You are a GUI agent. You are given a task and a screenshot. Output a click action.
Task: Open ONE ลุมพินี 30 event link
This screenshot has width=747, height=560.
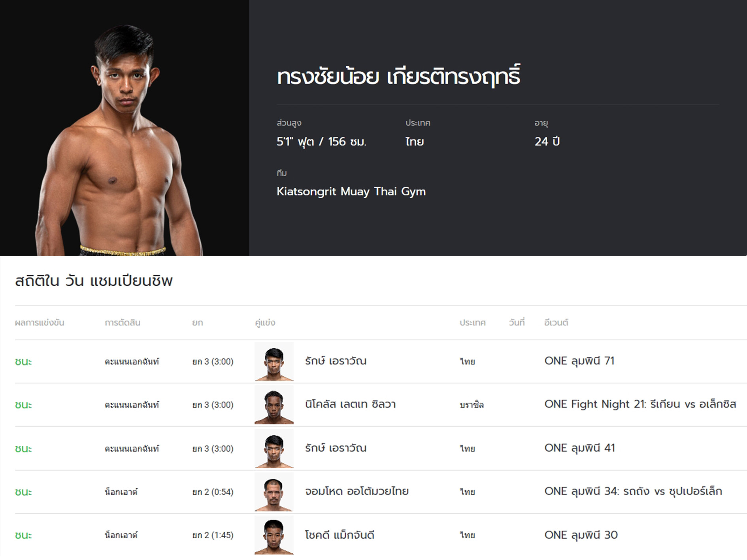pos(581,535)
